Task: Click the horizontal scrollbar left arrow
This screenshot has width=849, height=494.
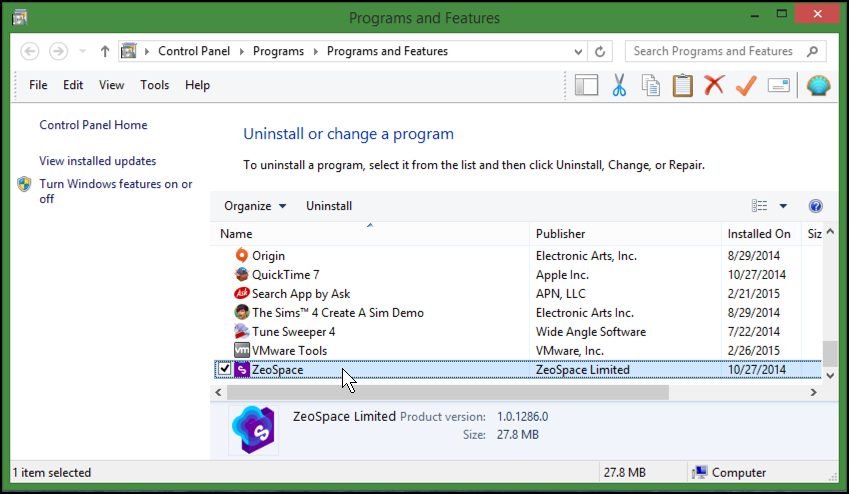Action: (x=219, y=392)
